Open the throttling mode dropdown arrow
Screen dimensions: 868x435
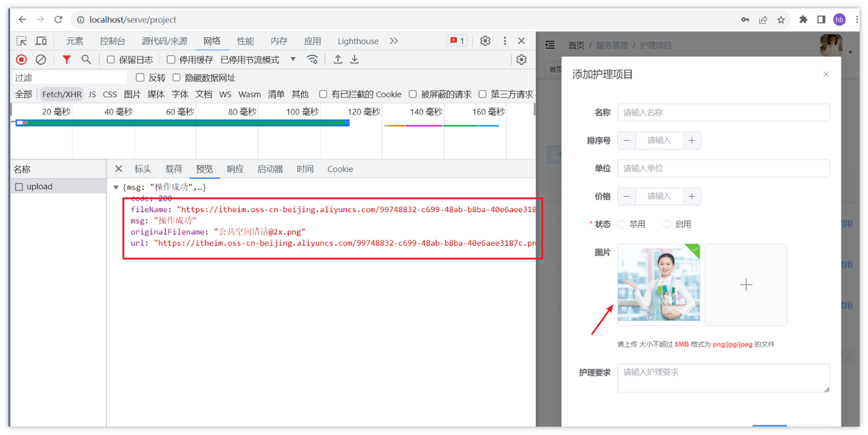coord(293,60)
